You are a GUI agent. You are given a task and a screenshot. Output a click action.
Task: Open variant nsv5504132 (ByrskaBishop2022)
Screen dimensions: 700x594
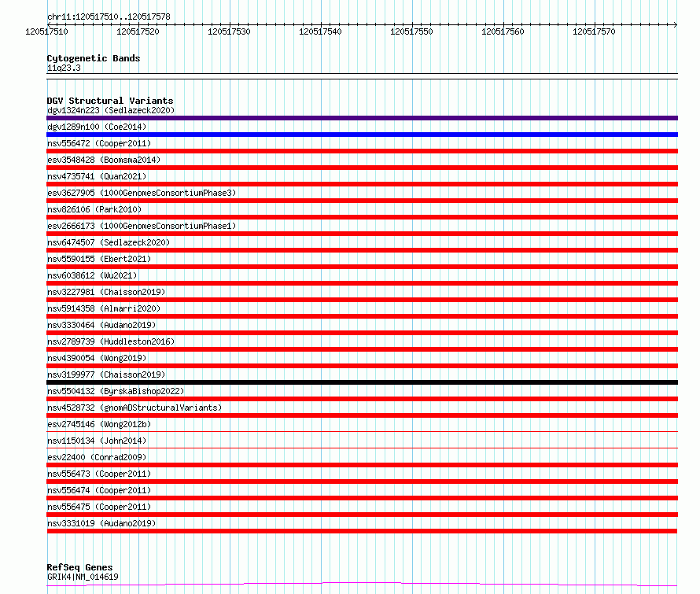pos(116,391)
